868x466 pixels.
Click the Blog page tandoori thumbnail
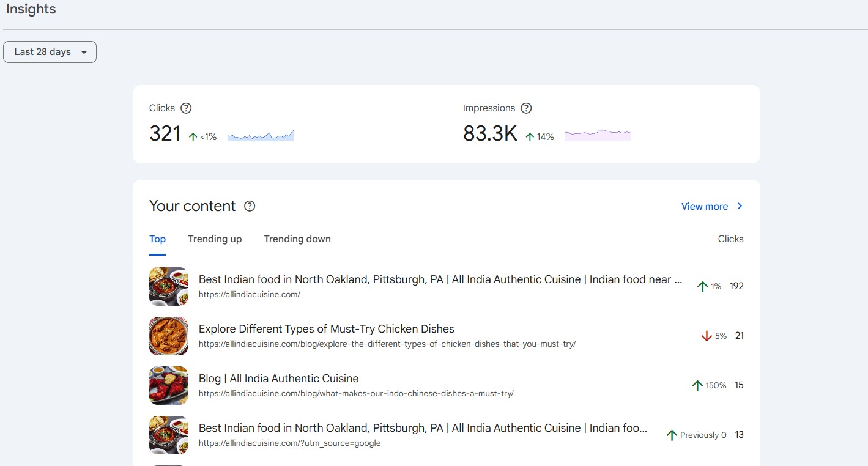pyautogui.click(x=168, y=385)
